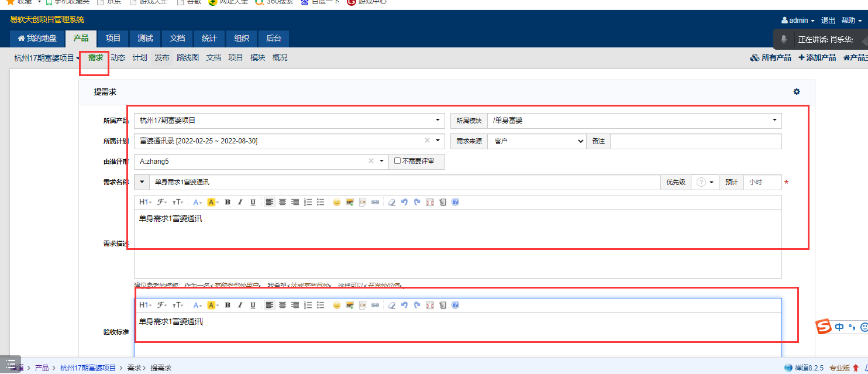Insert hyperlink in 需求描述 editor
The height and width of the screenshot is (374, 868).
(375, 202)
